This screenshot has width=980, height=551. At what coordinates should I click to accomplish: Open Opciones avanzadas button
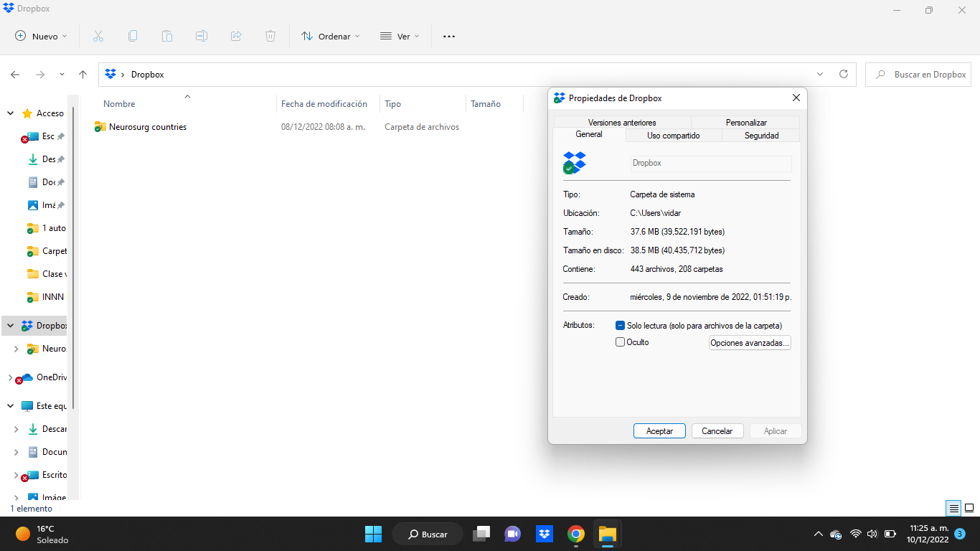[750, 343]
